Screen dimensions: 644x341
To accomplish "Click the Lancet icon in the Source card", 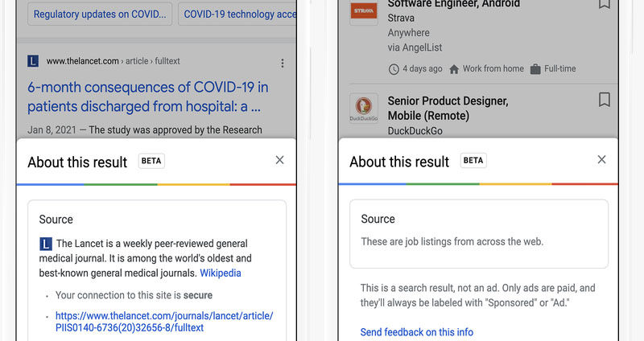I will [x=45, y=244].
